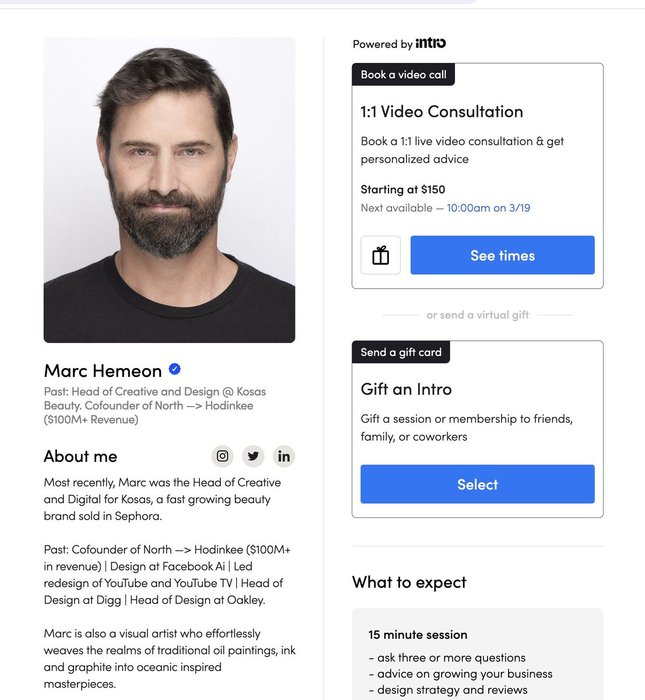Click the About me heading

[80, 456]
